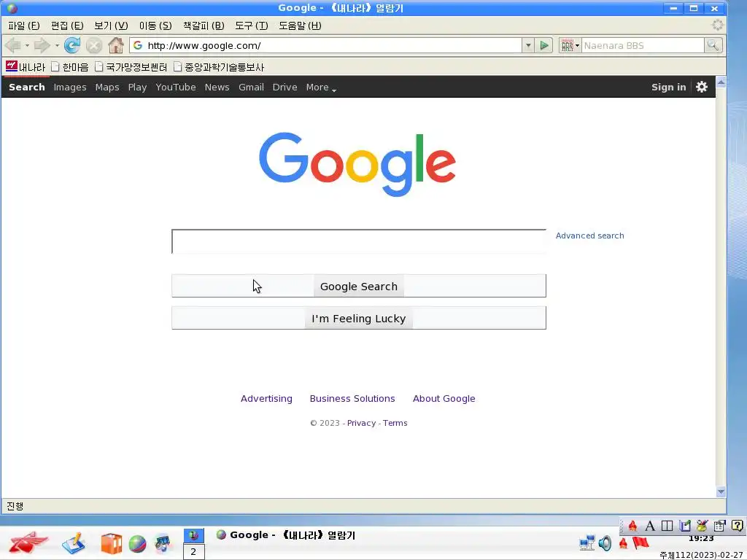Open the Terms link
The height and width of the screenshot is (560, 747).
point(395,423)
